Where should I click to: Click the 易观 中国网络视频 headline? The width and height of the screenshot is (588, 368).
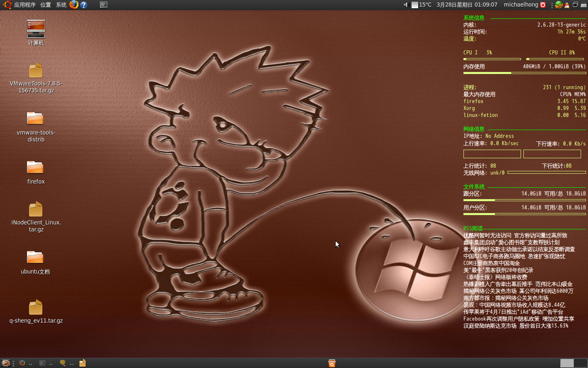tap(514, 305)
